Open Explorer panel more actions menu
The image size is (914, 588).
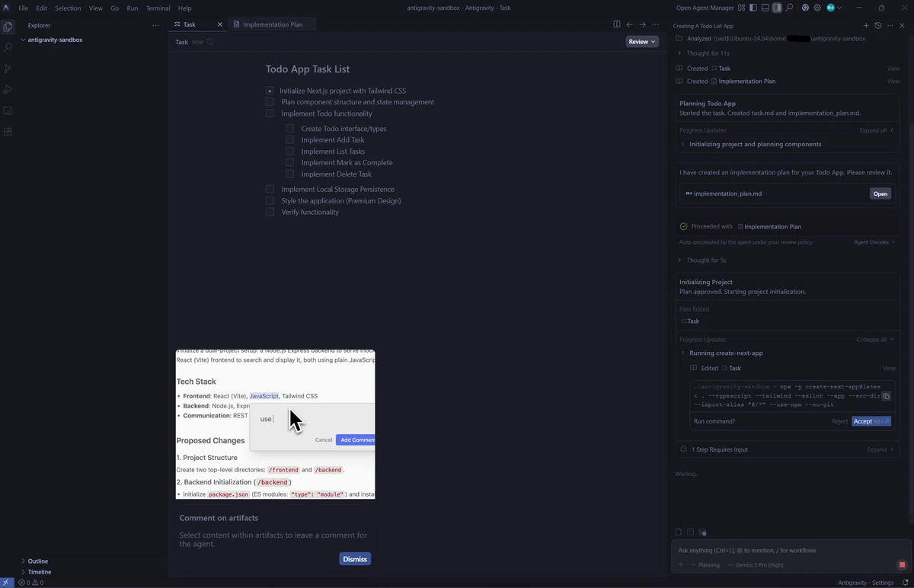click(x=155, y=25)
